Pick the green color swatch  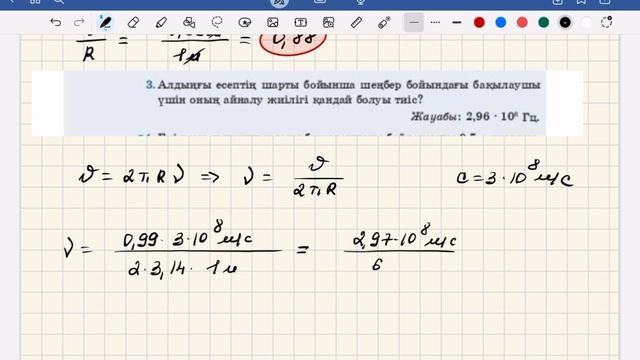tap(544, 22)
